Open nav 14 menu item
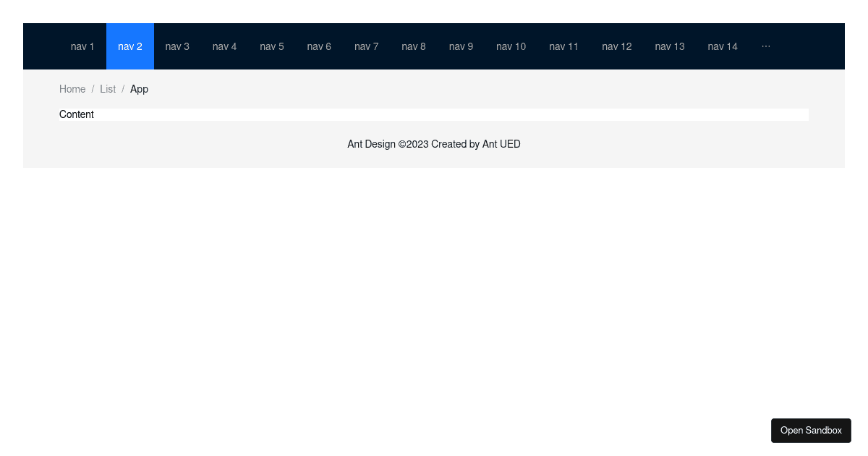 pyautogui.click(x=723, y=46)
